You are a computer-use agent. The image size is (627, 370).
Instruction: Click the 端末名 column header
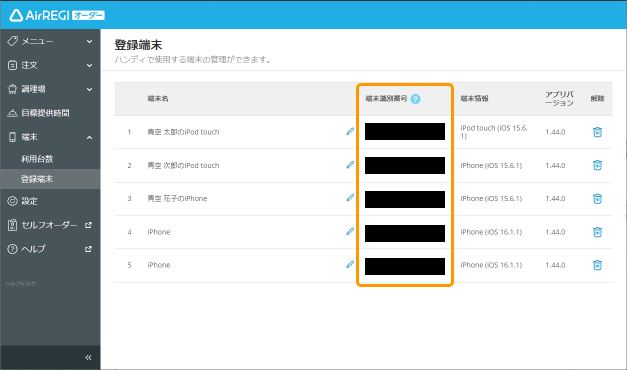tap(158, 99)
